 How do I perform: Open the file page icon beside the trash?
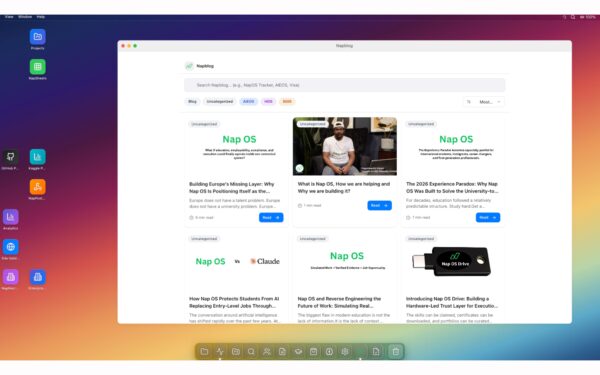(376, 351)
